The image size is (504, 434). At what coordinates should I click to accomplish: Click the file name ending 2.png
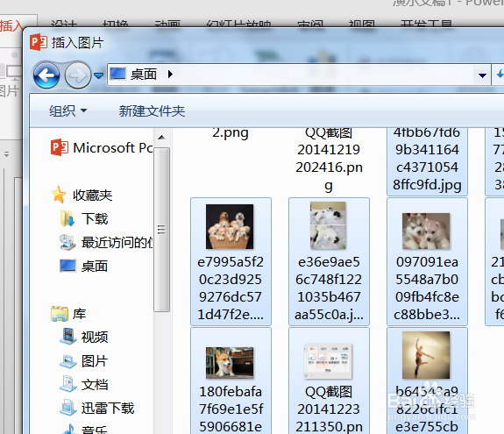click(231, 132)
